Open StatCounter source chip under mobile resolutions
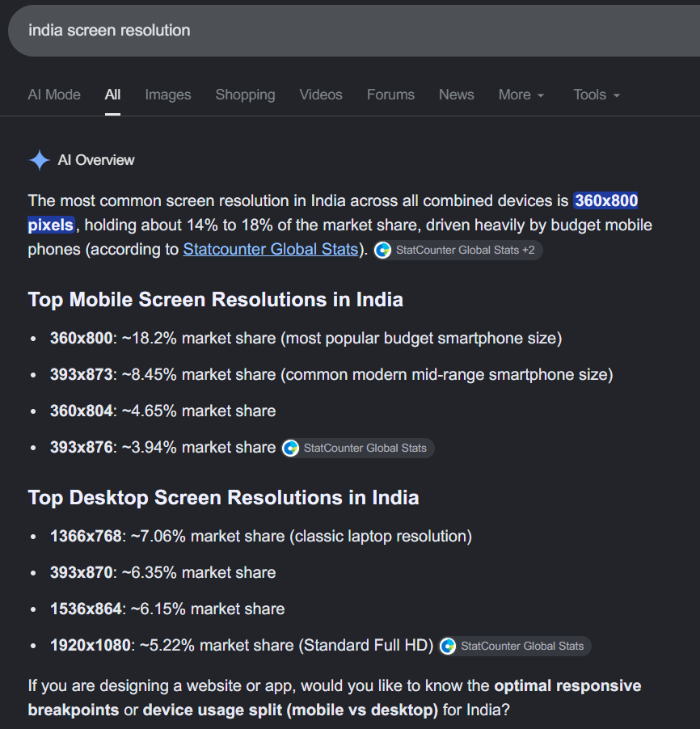The width and height of the screenshot is (700, 729). (x=357, y=449)
